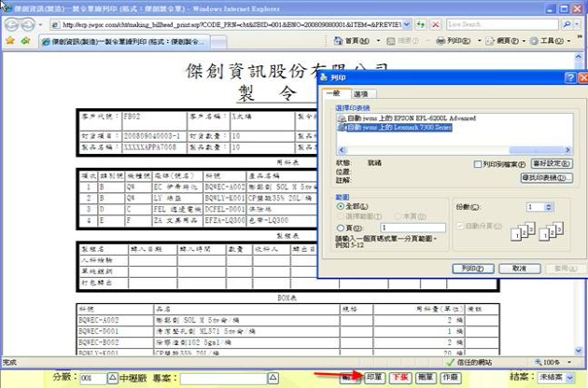Switch to the General (一般) tab

click(335, 94)
